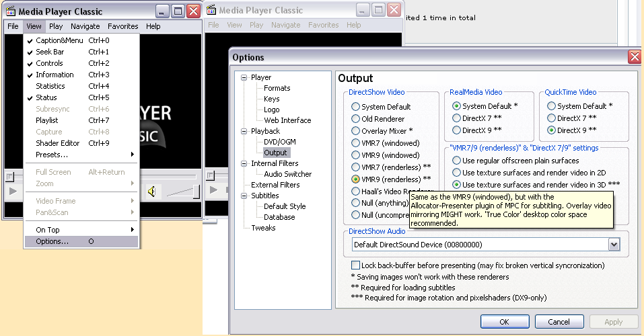The height and width of the screenshot is (336, 644).
Task: Open Help menu in left player window
Action: [x=153, y=26]
